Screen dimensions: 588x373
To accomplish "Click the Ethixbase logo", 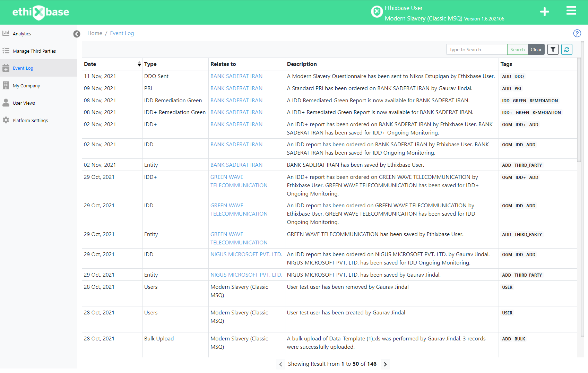I will [41, 12].
